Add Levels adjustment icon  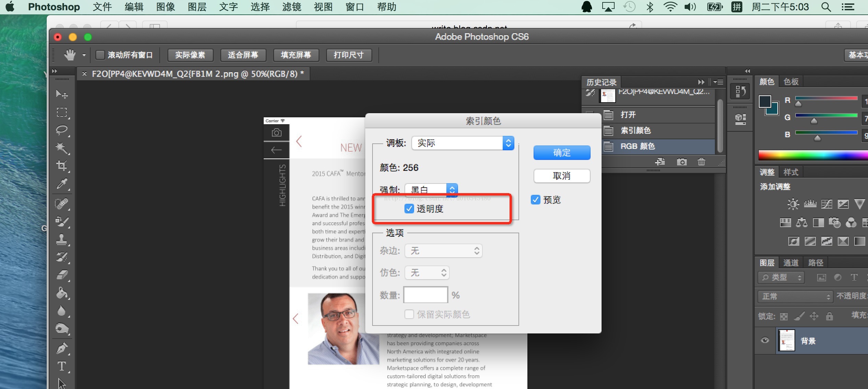click(x=810, y=204)
